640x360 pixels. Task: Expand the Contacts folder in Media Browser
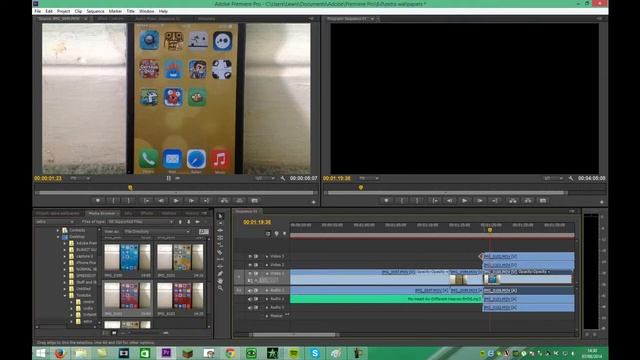pyautogui.click(x=58, y=230)
